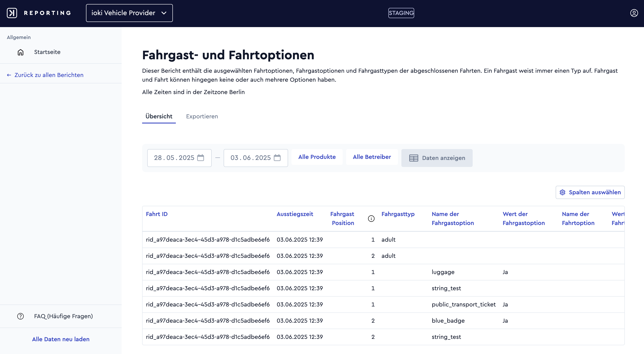Click the blue_badge cell

[448, 321]
